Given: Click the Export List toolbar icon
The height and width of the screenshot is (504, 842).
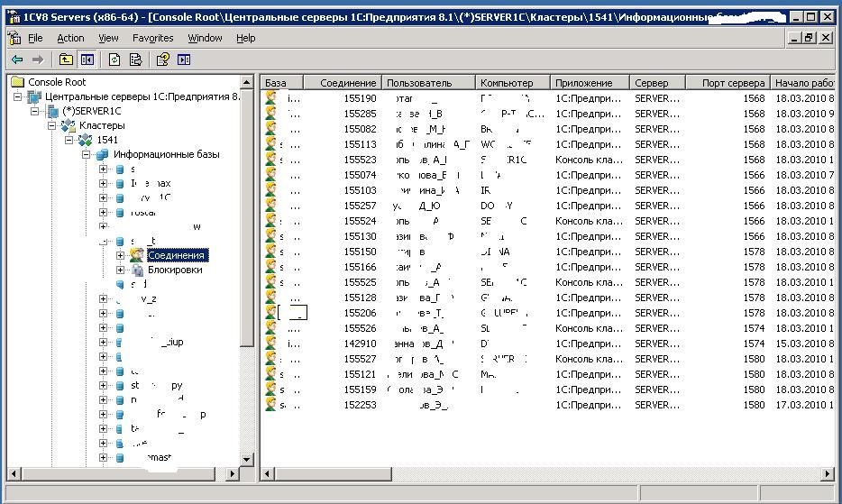Looking at the screenshot, I should 136,60.
